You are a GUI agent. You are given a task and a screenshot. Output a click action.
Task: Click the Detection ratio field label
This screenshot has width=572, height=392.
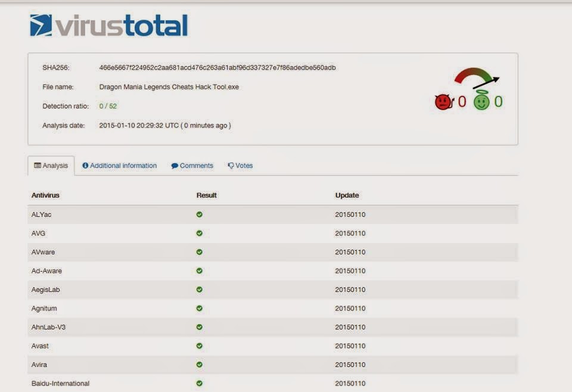click(66, 106)
